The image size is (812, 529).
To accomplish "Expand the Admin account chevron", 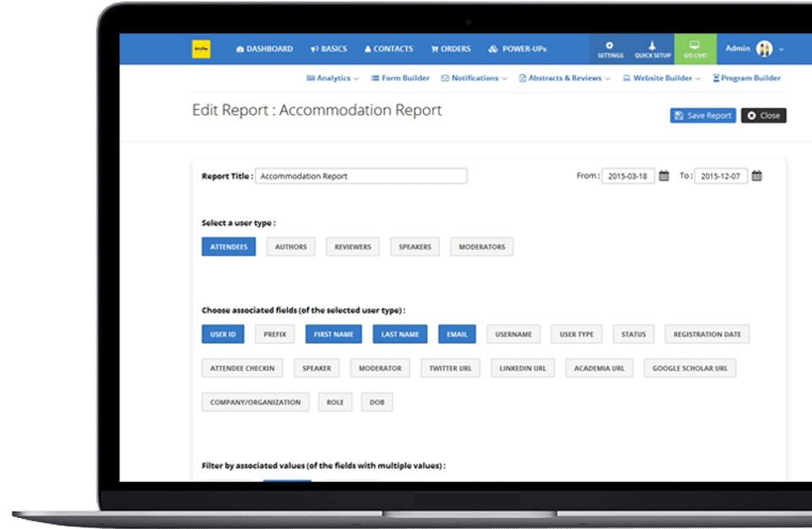I will (781, 49).
